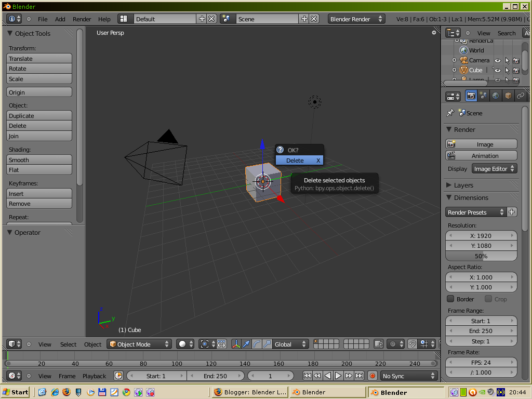Open the Image Editor display dropdown
This screenshot has width=532, height=399.
point(495,169)
